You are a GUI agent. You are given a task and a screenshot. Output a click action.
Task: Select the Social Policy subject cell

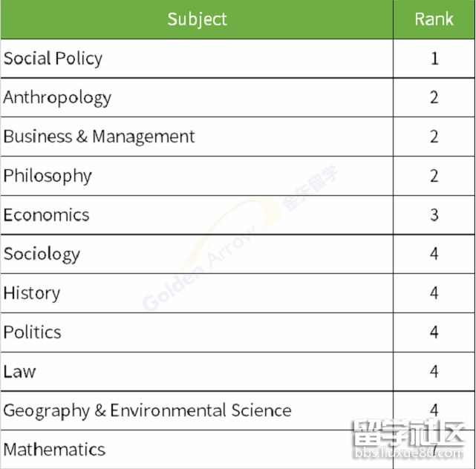pyautogui.click(x=53, y=59)
